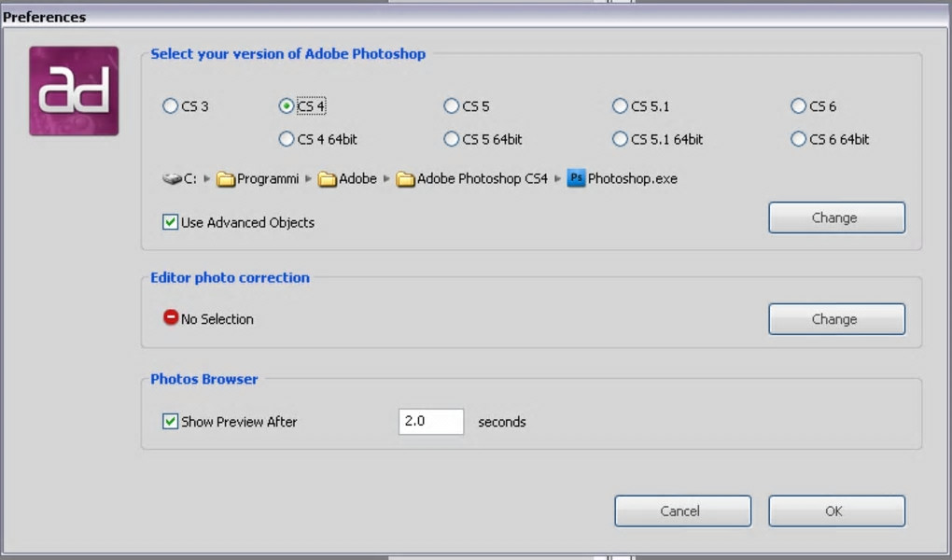Choose the CS 5 version option
The height and width of the screenshot is (560, 952).
click(452, 106)
